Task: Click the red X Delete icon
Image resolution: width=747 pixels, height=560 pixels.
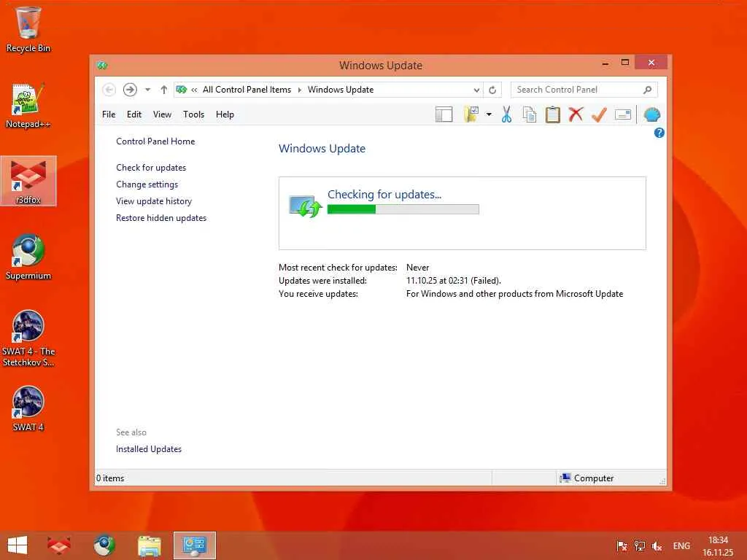Action: [576, 114]
